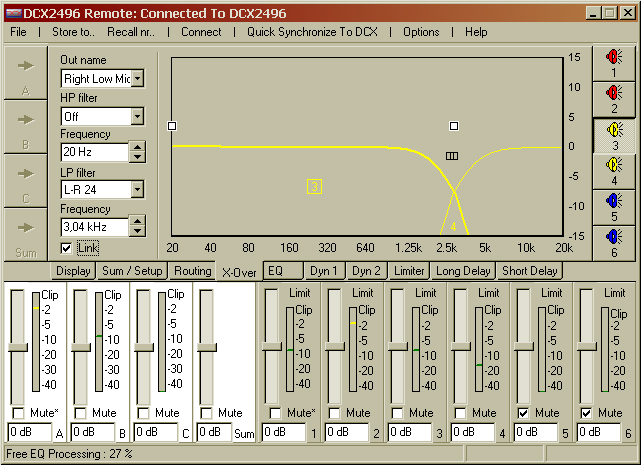Increase LP frequency with up arrow
Viewport: 641px width, 465px height.
[x=138, y=222]
